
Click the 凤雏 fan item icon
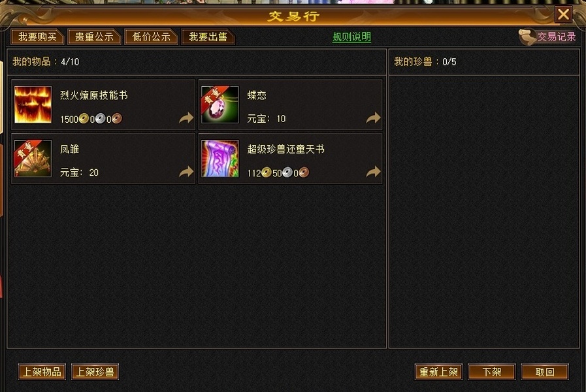pos(33,159)
